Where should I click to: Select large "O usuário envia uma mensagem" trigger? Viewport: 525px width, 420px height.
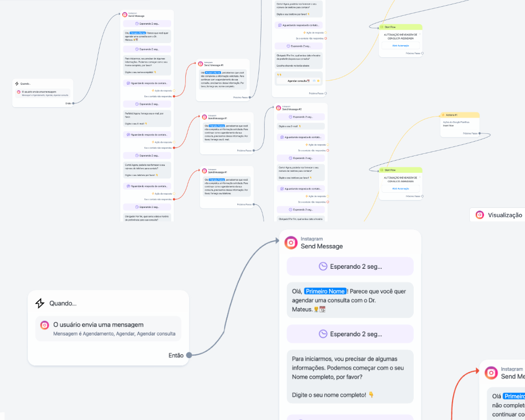[108, 329]
